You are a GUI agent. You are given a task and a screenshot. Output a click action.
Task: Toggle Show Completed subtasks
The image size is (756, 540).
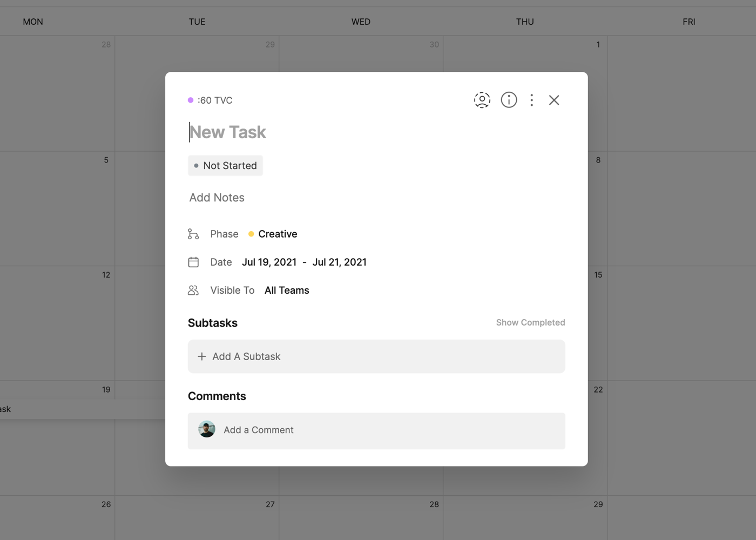[530, 322]
